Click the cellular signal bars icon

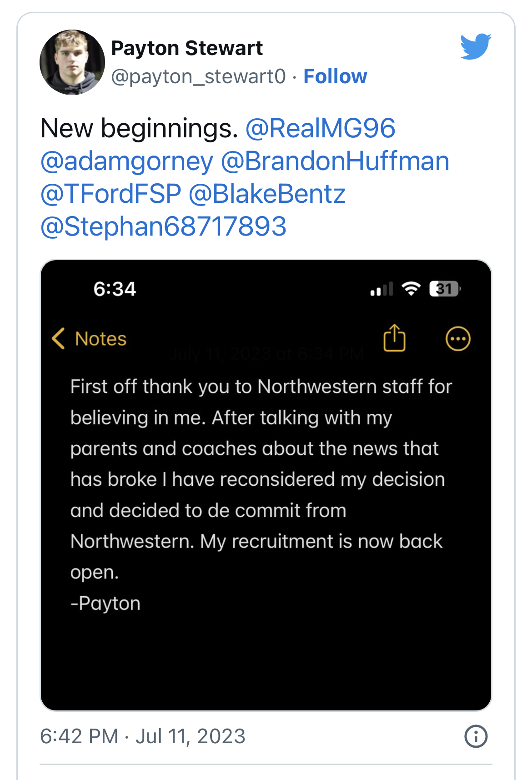pyautogui.click(x=381, y=289)
